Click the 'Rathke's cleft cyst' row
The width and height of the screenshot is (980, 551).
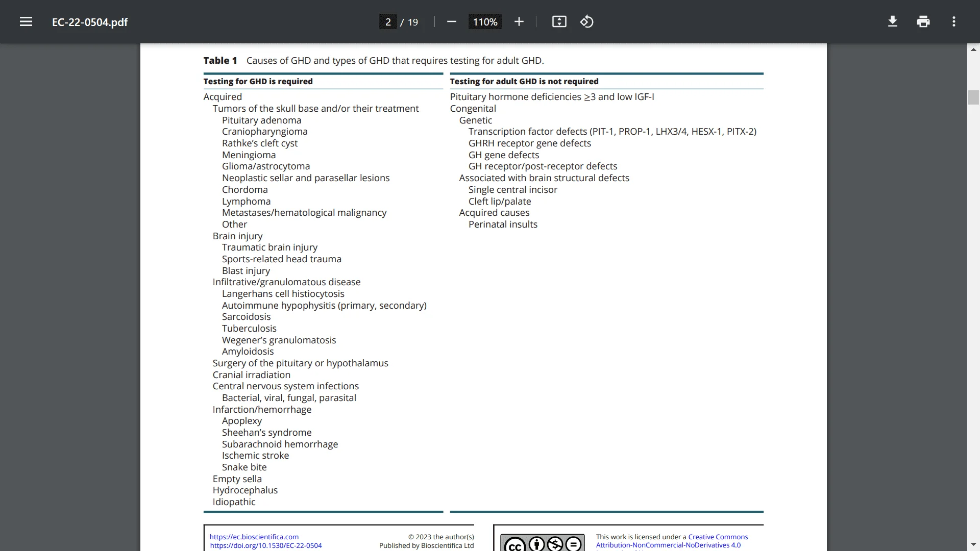click(259, 143)
